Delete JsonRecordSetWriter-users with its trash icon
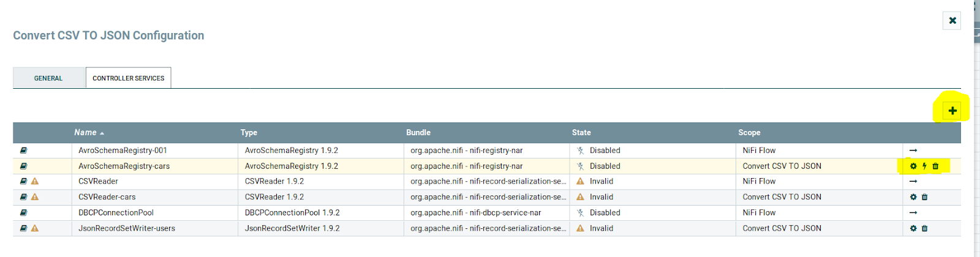 [925, 228]
